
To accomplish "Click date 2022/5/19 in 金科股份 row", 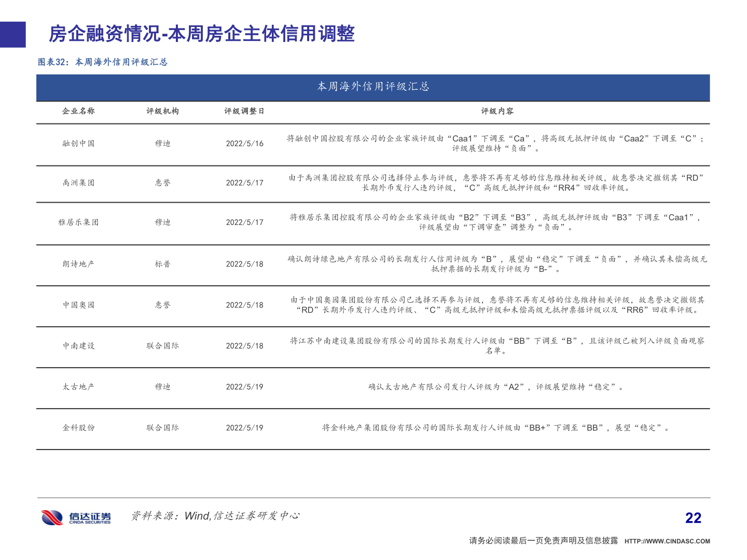I will click(x=244, y=428).
